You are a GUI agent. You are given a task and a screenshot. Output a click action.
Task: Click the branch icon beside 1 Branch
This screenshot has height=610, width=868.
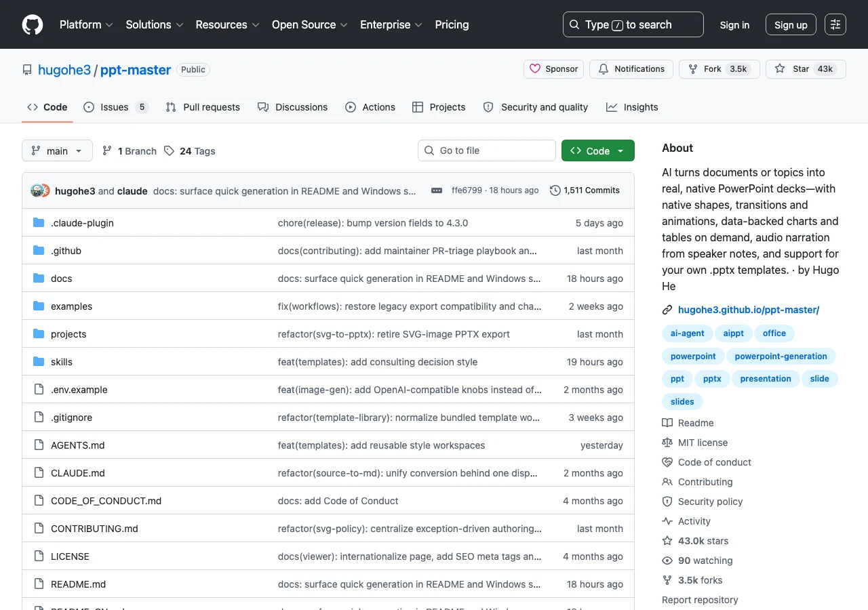107,150
